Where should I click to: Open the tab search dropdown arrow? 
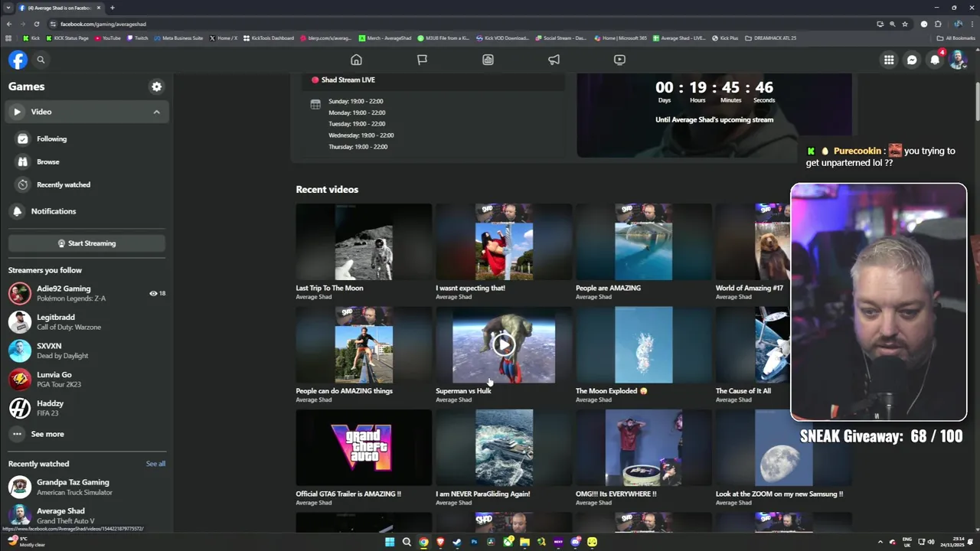8,8
